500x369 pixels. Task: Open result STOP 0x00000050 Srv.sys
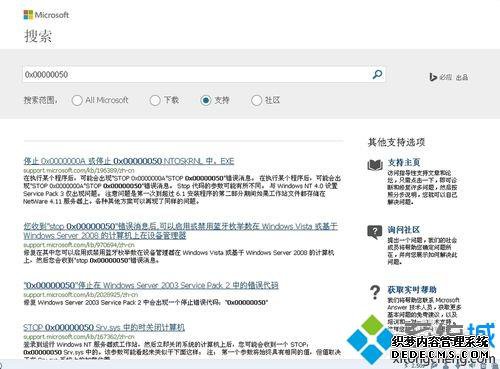click(x=104, y=327)
